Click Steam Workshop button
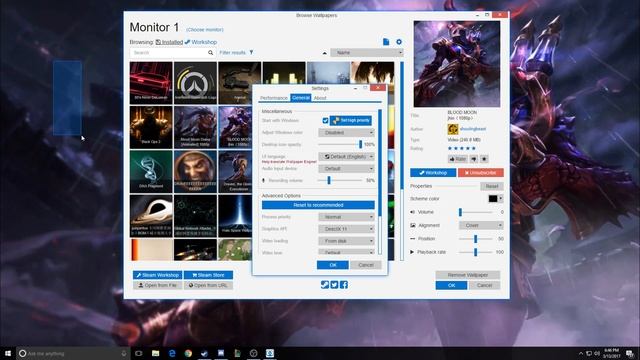The width and height of the screenshot is (640, 360). click(x=158, y=275)
